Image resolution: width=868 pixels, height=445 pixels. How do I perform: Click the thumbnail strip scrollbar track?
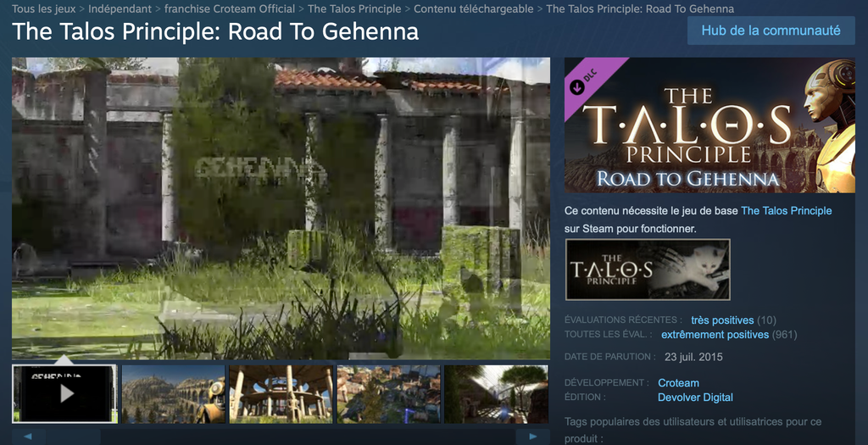[281, 437]
